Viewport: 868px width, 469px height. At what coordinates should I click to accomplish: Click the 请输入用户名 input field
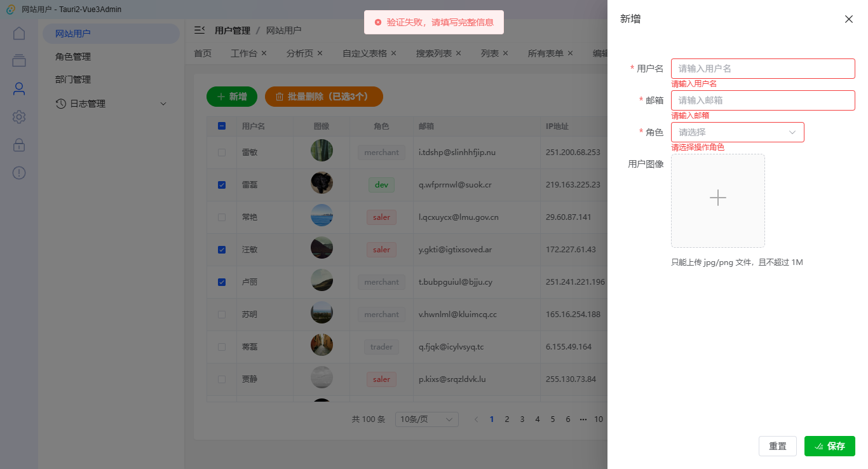click(763, 68)
